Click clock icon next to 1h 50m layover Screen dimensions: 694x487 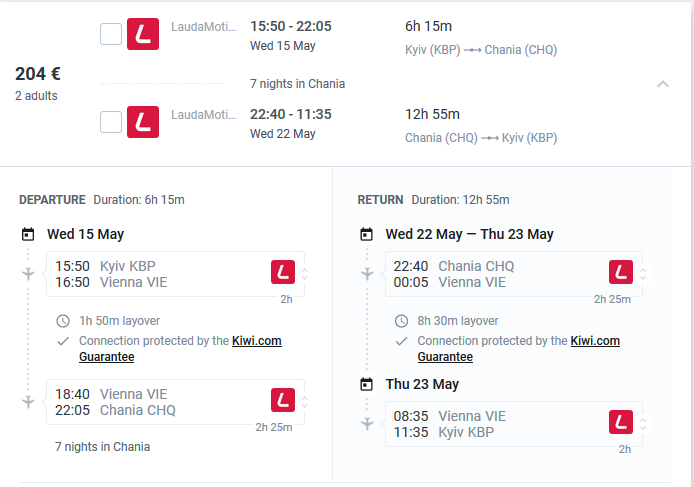pos(63,321)
